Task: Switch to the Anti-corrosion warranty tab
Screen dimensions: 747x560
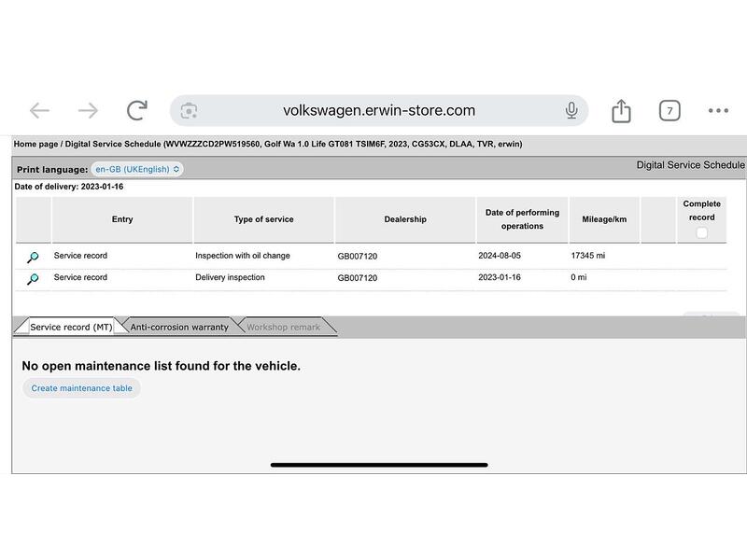Action: coord(179,328)
